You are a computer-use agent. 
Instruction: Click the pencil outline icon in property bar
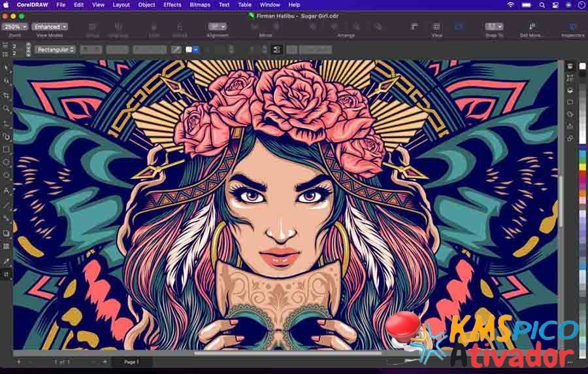[176, 50]
